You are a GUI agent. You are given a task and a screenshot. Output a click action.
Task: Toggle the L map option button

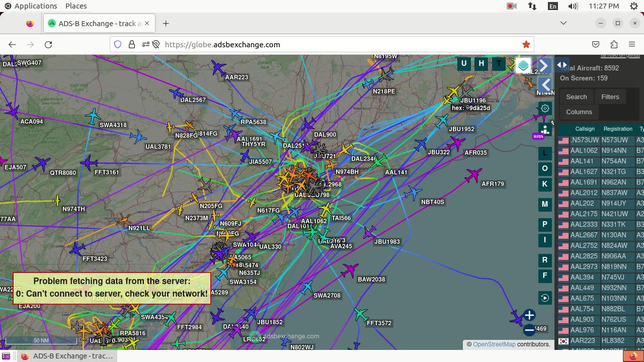pos(545,152)
